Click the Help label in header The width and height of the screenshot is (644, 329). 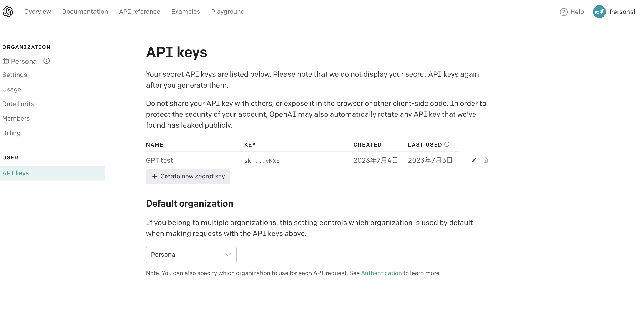click(x=577, y=12)
